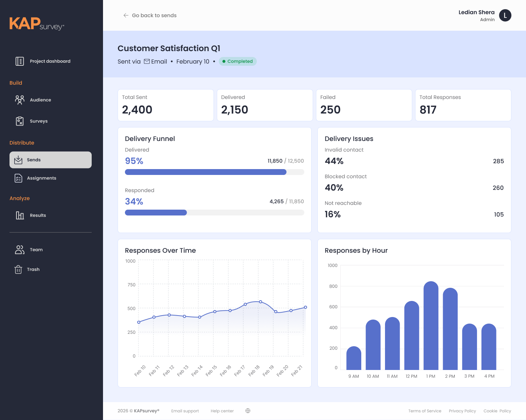Click the Ledian Shera user name
The image size is (526, 420).
click(477, 12)
